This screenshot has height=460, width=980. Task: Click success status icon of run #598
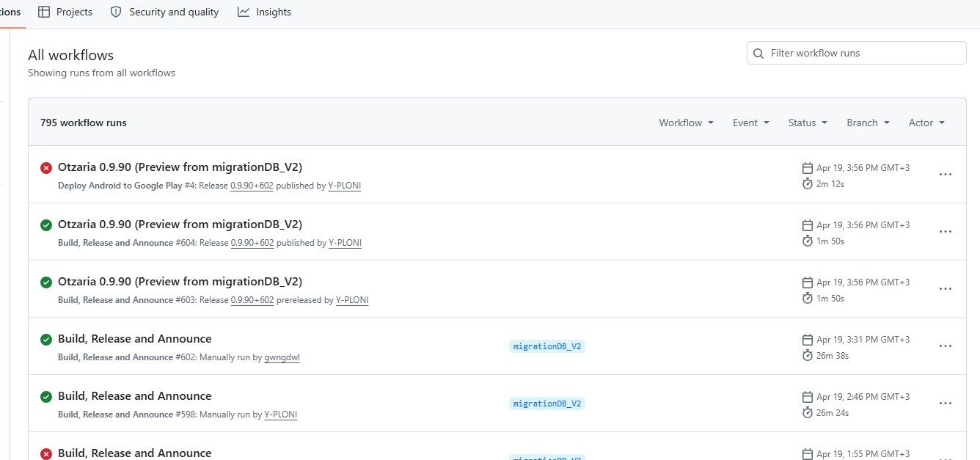(46, 396)
